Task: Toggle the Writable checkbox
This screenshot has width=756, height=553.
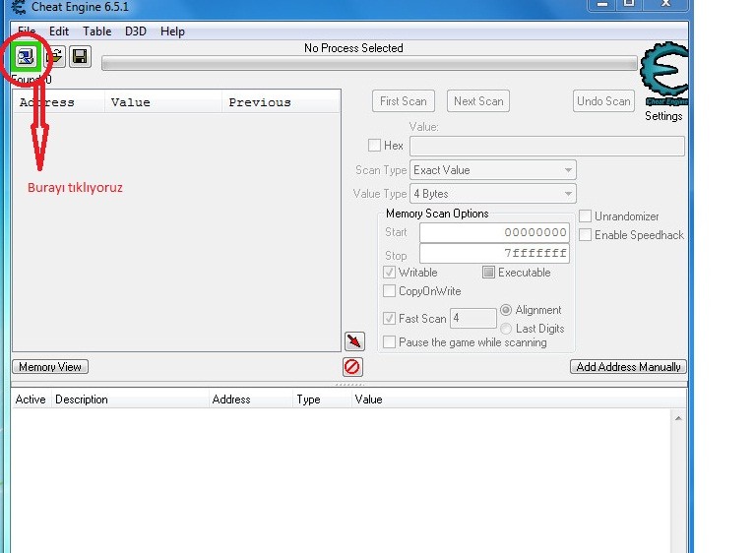Action: [x=389, y=273]
